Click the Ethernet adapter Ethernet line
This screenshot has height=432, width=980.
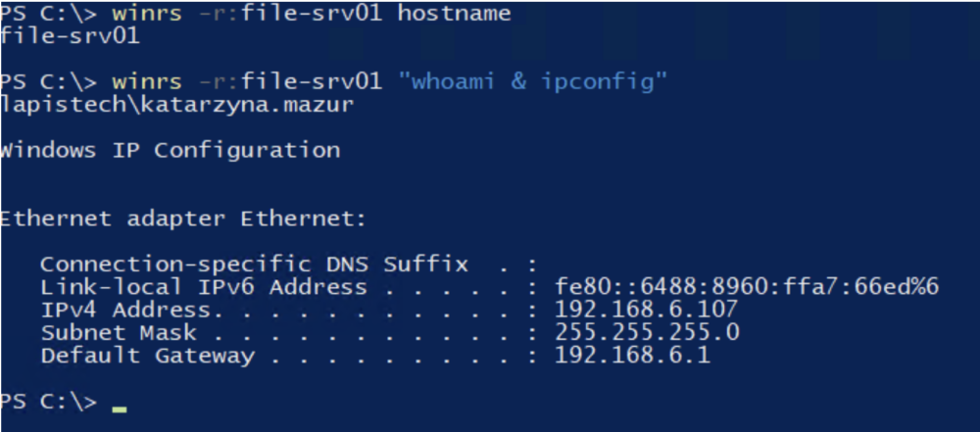click(183, 218)
